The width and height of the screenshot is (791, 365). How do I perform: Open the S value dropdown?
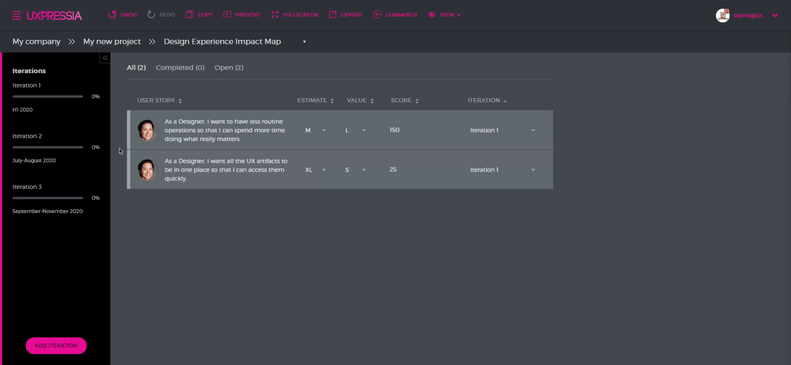pyautogui.click(x=356, y=170)
